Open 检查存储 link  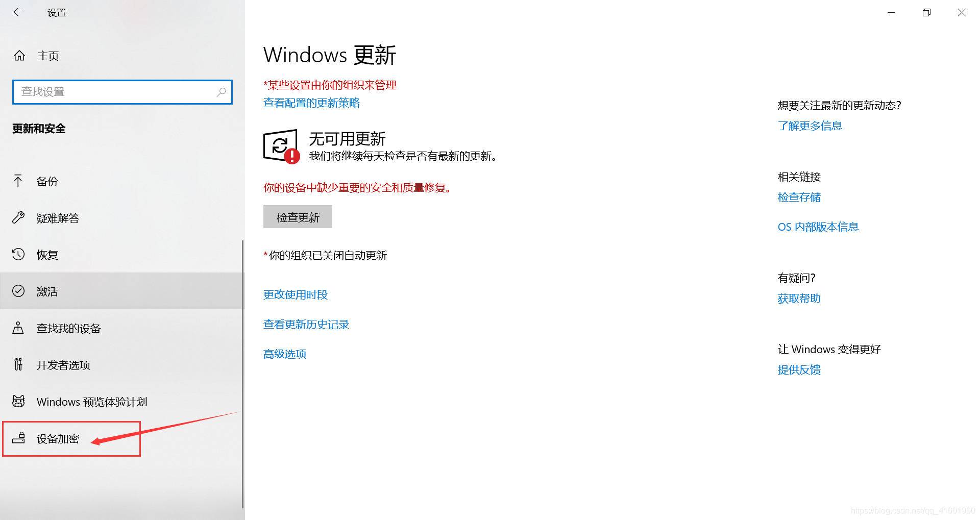pos(799,197)
